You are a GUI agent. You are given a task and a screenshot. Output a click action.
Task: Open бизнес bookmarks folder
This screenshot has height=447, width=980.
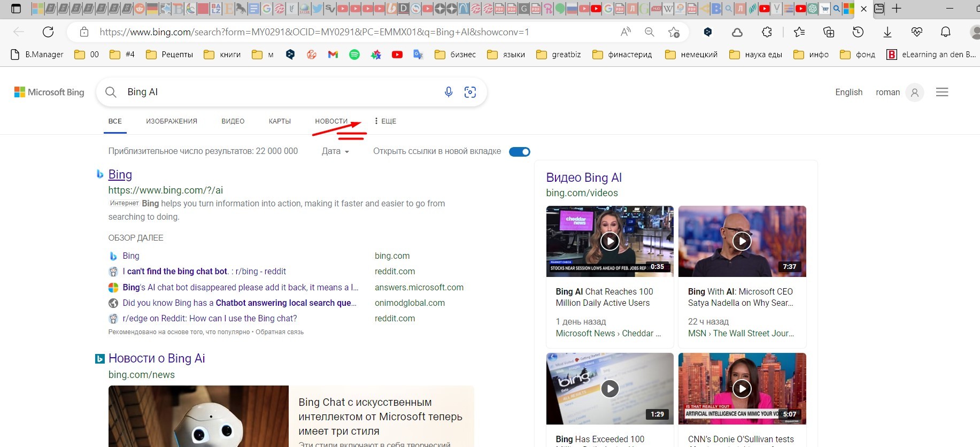(x=455, y=55)
